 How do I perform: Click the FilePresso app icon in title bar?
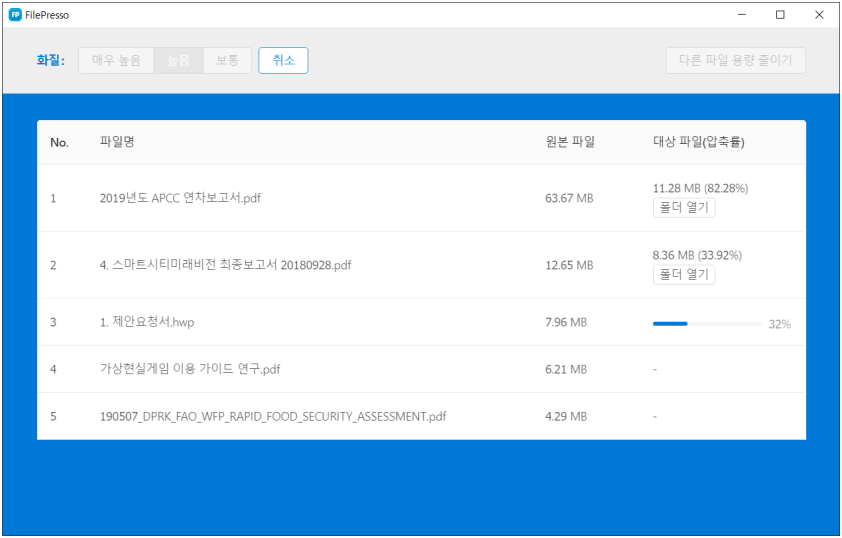(15, 15)
